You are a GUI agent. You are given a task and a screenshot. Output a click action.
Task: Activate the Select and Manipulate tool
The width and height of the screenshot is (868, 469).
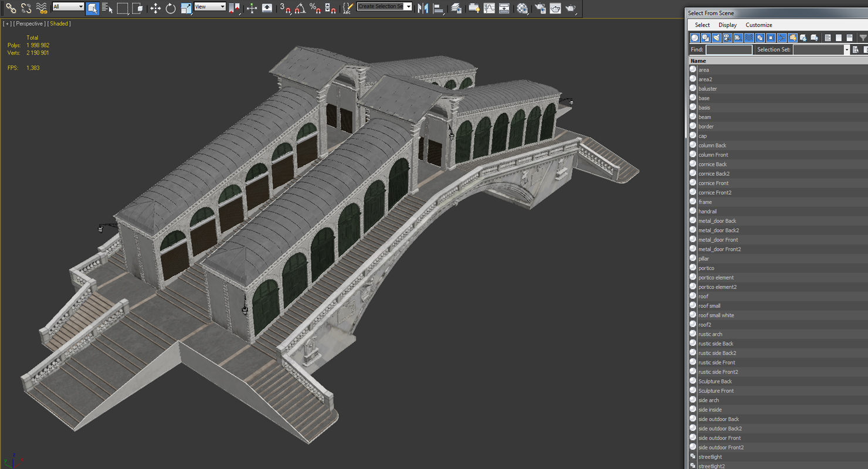coord(252,8)
